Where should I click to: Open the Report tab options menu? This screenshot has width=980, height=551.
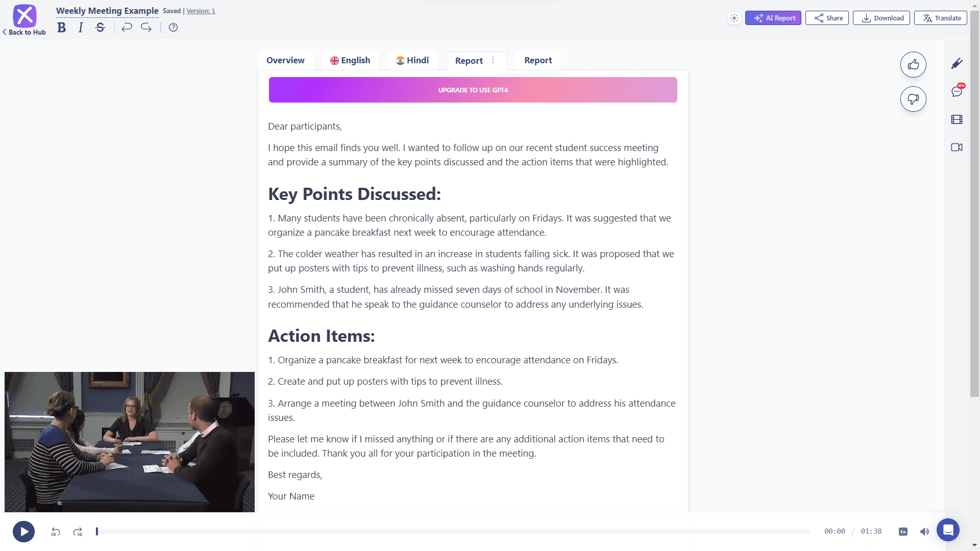[x=493, y=60]
